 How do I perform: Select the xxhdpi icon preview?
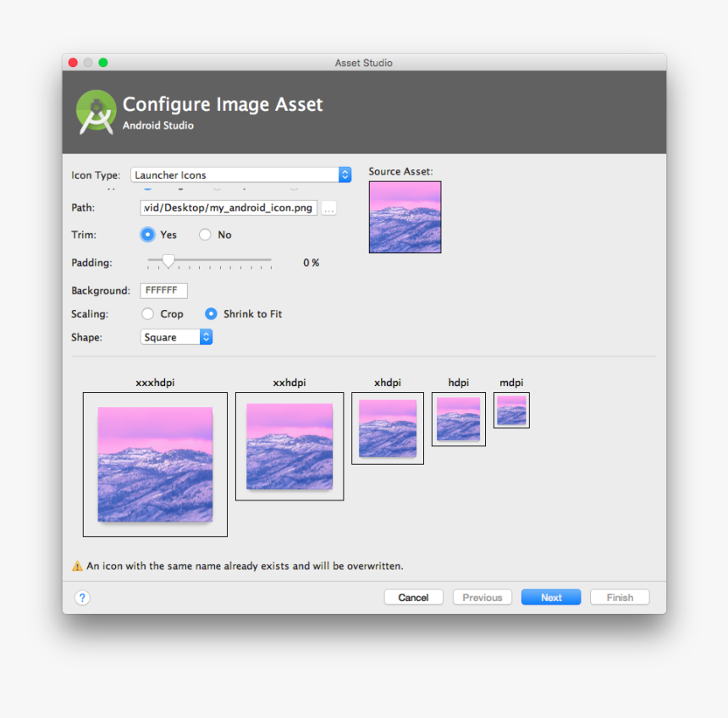click(290, 446)
